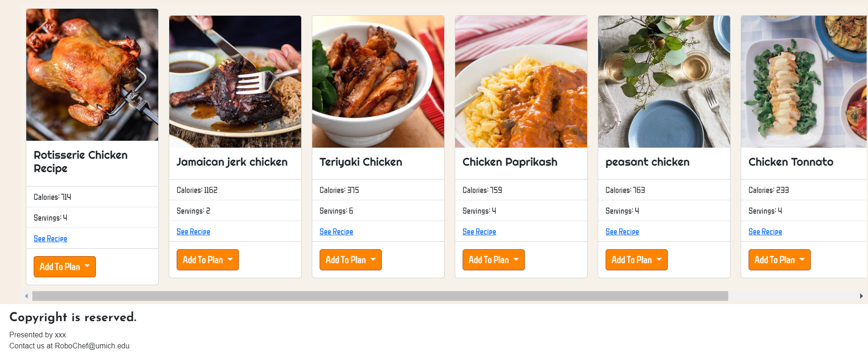This screenshot has width=868, height=359.
Task: Open Add To Plan dropdown for Rotisserie Chicken
Action: click(x=65, y=267)
